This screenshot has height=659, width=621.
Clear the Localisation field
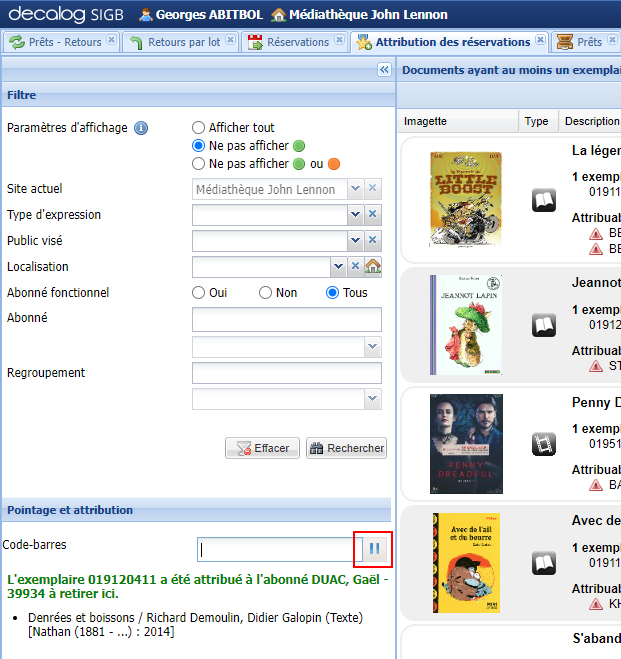point(355,266)
